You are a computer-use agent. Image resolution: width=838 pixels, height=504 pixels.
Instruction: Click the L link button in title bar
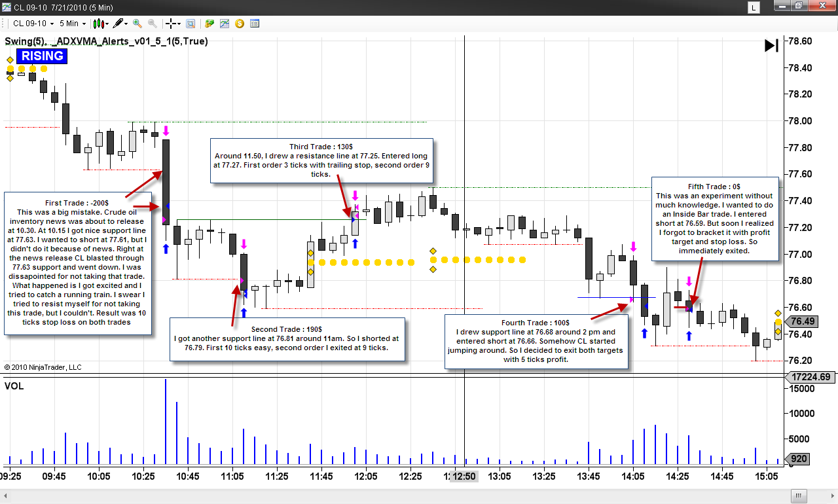click(x=755, y=7)
